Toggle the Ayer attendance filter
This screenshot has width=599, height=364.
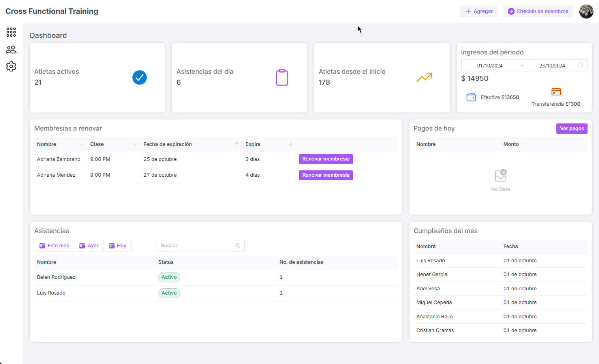88,245
